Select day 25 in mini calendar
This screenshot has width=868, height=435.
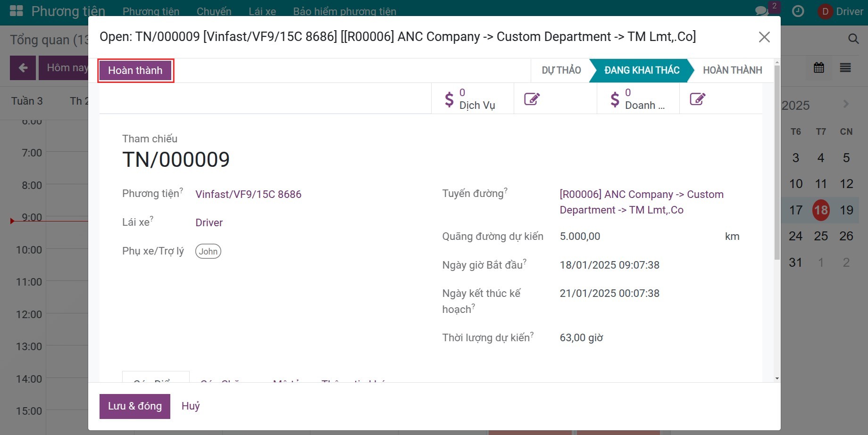[821, 236]
